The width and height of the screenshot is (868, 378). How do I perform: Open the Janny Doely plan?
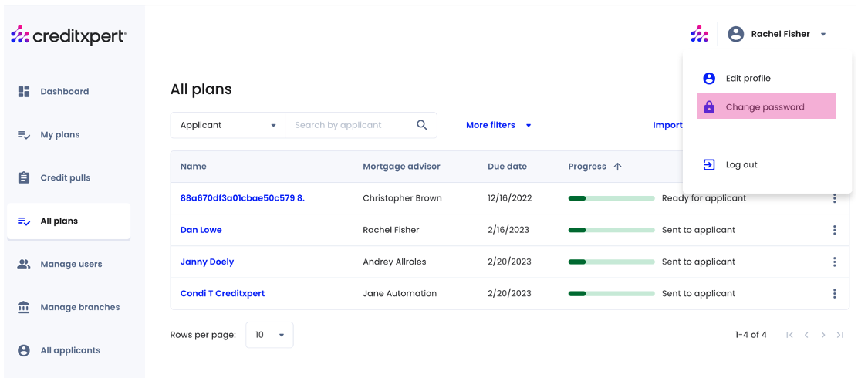pyautogui.click(x=207, y=262)
